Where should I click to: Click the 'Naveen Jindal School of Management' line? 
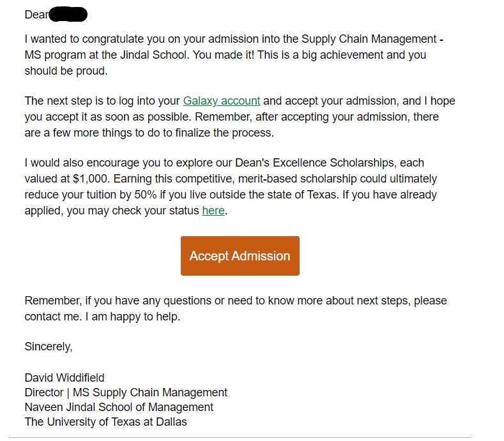coord(119,407)
